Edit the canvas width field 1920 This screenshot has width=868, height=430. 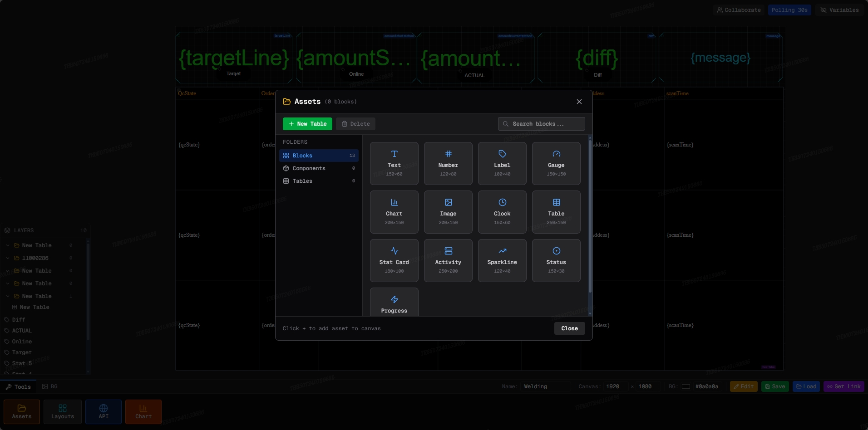click(x=616, y=386)
